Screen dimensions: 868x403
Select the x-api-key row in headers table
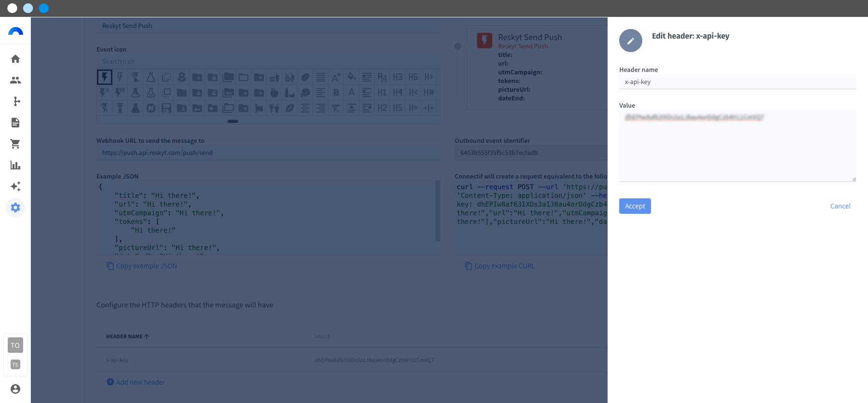coord(352,360)
